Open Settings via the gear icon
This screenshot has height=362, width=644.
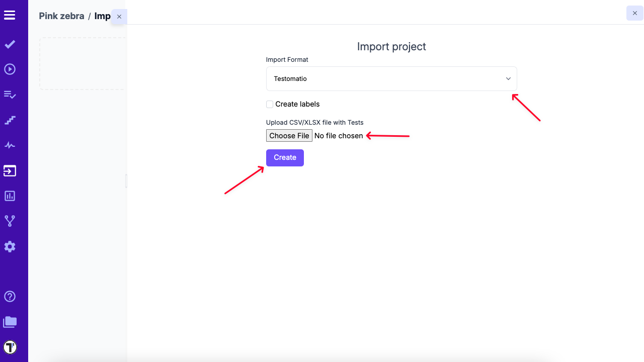click(10, 246)
